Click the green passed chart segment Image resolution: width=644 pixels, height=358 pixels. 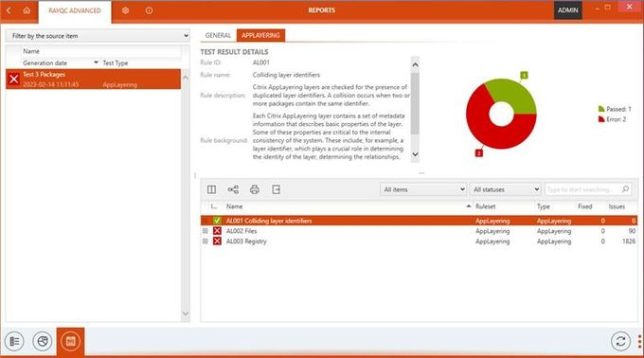(x=513, y=94)
